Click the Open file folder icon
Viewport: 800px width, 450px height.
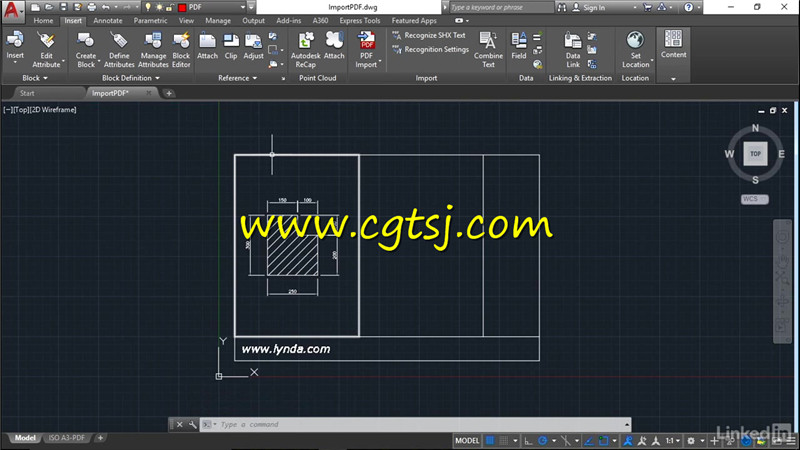(49, 7)
